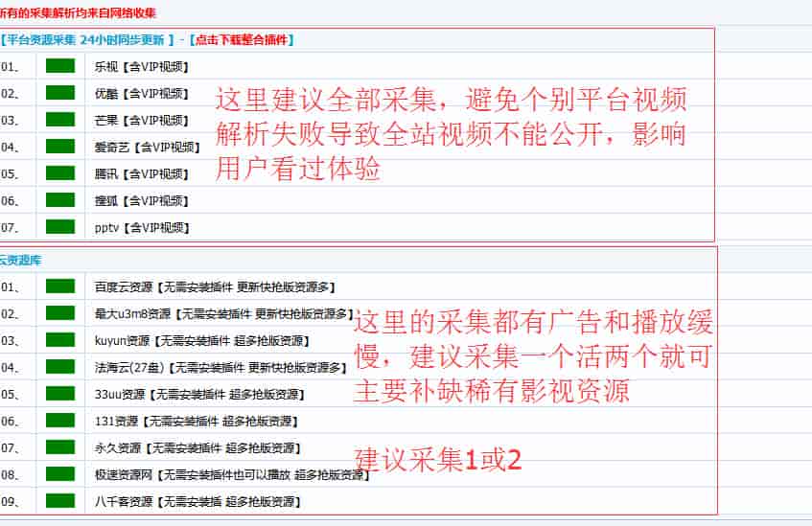Open the 优酷【含VIP视频】 entry
Screen dimensions: 812x526
click(x=142, y=94)
